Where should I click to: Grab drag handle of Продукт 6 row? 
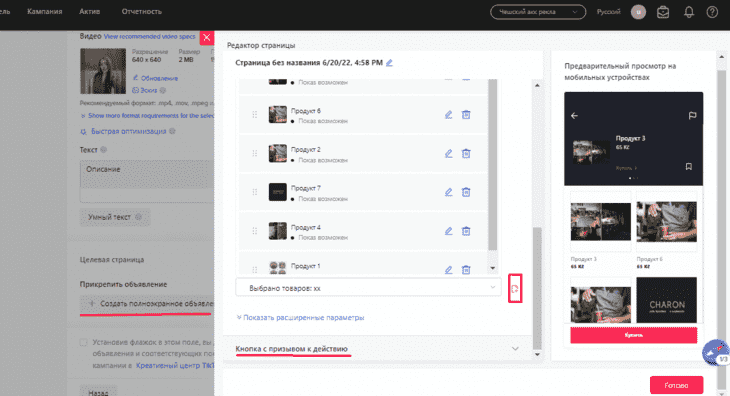[255, 114]
